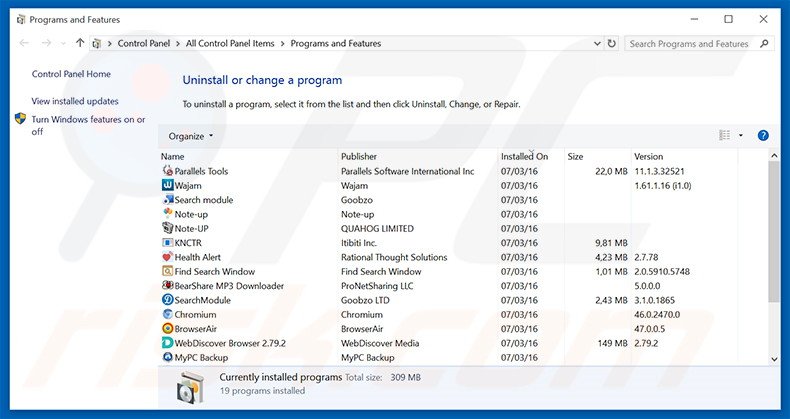Select the MyPC Backup program name
This screenshot has width=790, height=419.
click(x=201, y=357)
